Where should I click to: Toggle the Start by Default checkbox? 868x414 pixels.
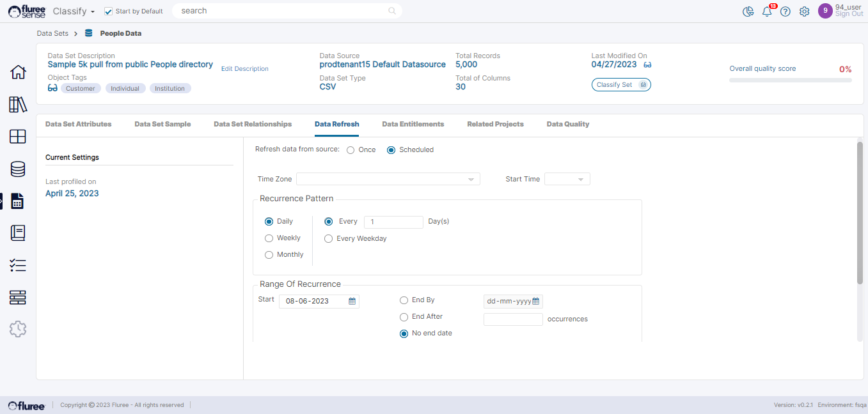click(x=109, y=11)
